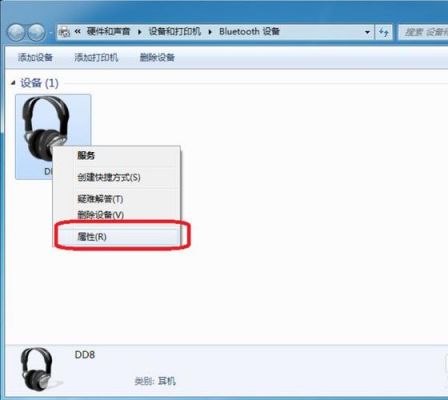
Task: Click the double chevron in address bar
Action: tap(78, 32)
